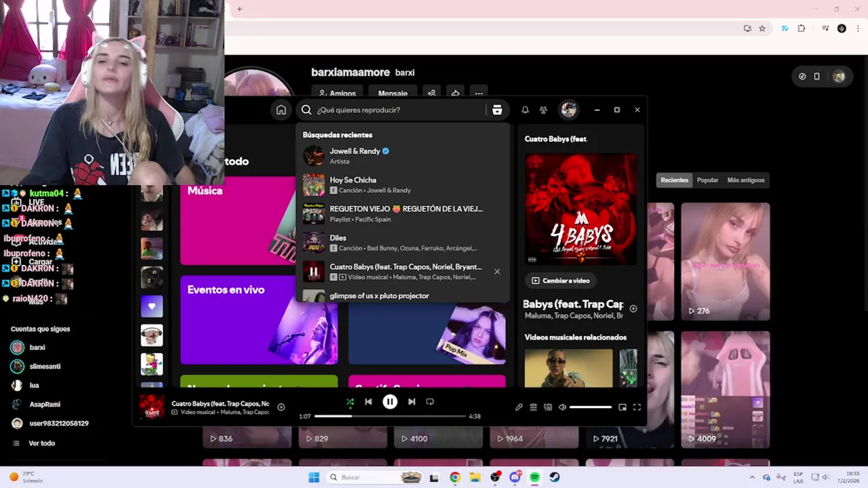Open the Spotify mini player
This screenshot has width=868, height=488.
tap(623, 407)
